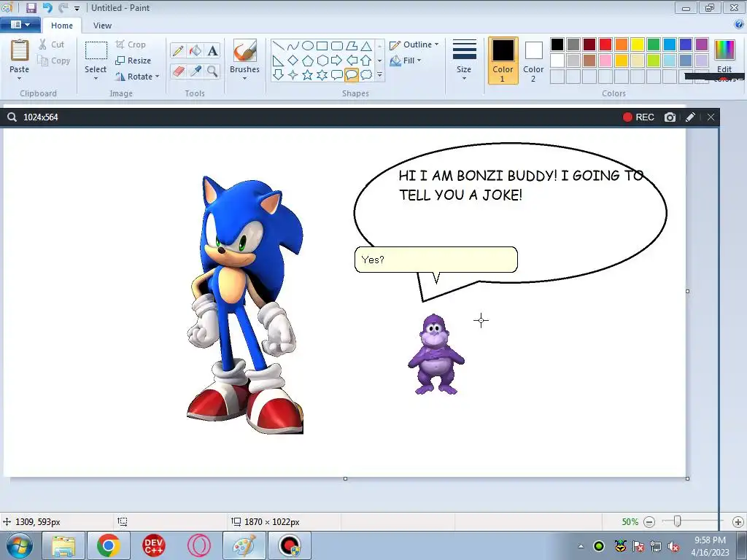Open the Customize Quick Access Toolbar dropdown

(x=77, y=8)
